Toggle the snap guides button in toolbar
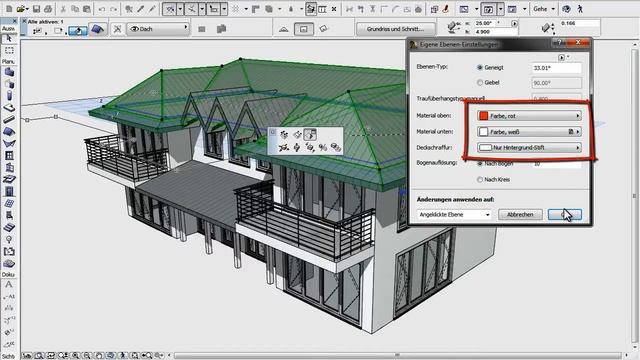This screenshot has height=360, width=640. [x=191, y=9]
